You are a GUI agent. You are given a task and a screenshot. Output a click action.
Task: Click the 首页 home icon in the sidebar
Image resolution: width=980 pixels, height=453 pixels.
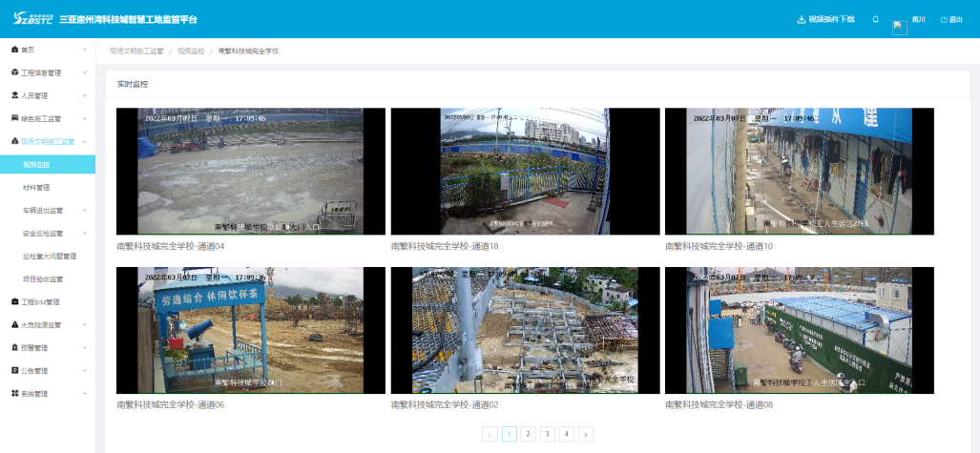[14, 50]
